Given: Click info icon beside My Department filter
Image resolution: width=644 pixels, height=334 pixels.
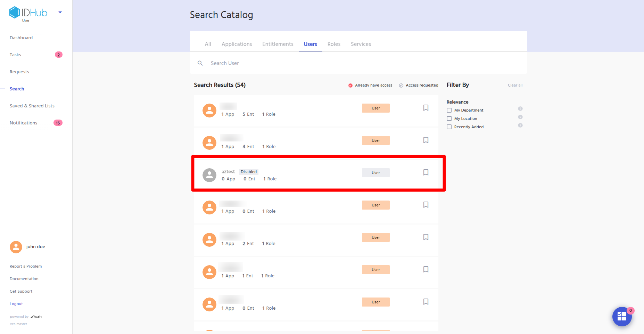Looking at the screenshot, I should 520,109.
